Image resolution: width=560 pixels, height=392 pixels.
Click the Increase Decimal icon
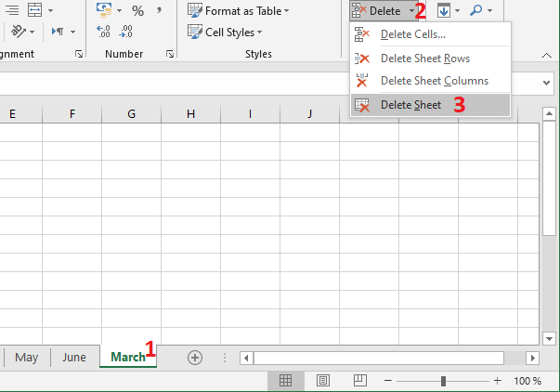coord(104,32)
